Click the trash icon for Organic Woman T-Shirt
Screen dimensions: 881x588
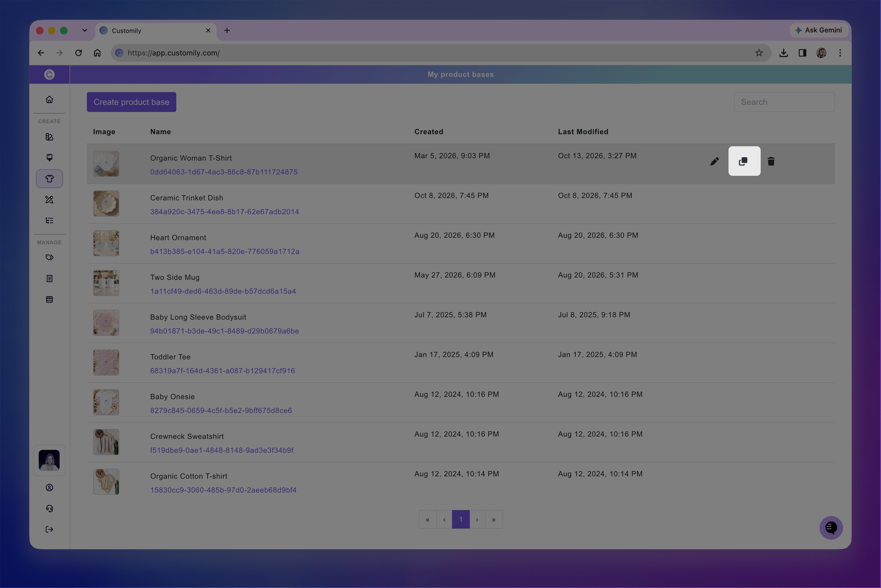pos(771,161)
